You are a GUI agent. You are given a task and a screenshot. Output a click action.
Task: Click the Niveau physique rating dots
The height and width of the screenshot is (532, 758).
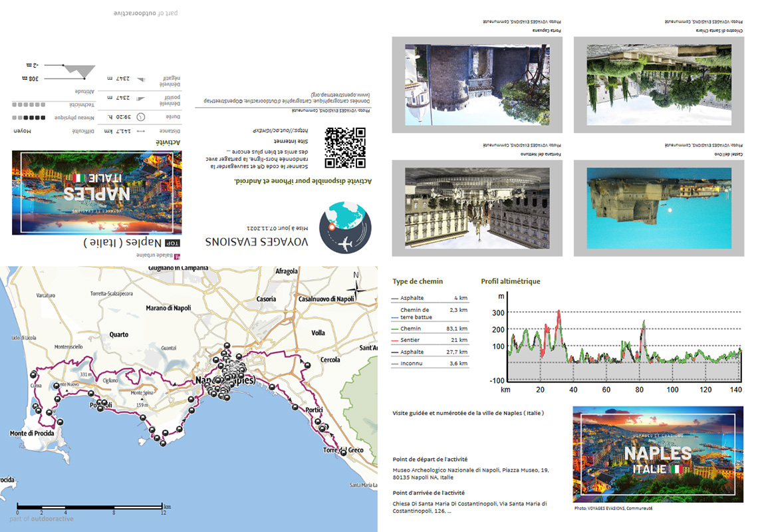coord(29,118)
